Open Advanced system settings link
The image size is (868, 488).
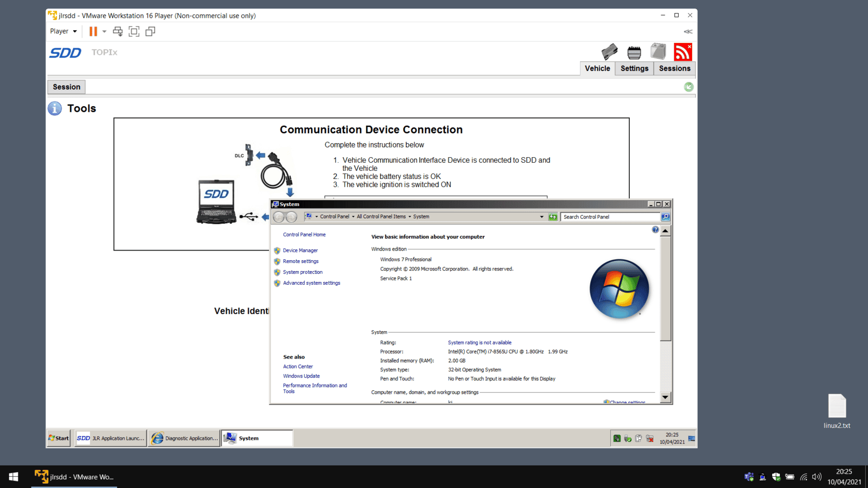(x=311, y=283)
